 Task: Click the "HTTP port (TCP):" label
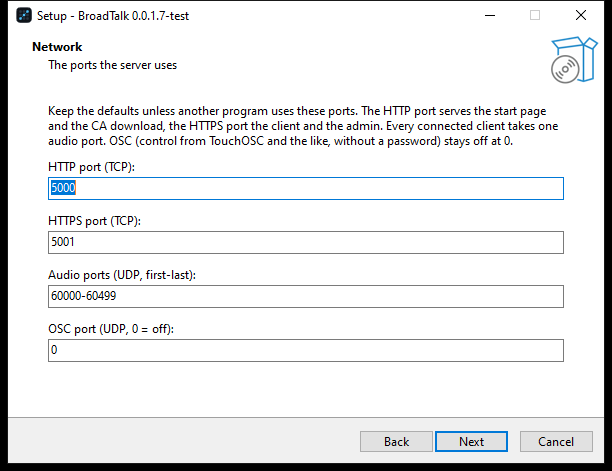(91, 167)
